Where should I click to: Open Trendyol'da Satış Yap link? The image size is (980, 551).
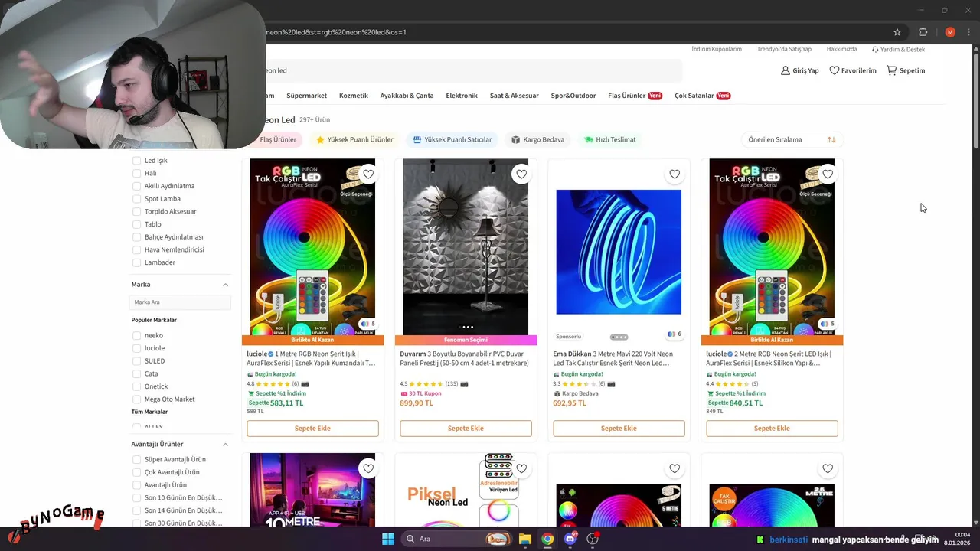784,49
